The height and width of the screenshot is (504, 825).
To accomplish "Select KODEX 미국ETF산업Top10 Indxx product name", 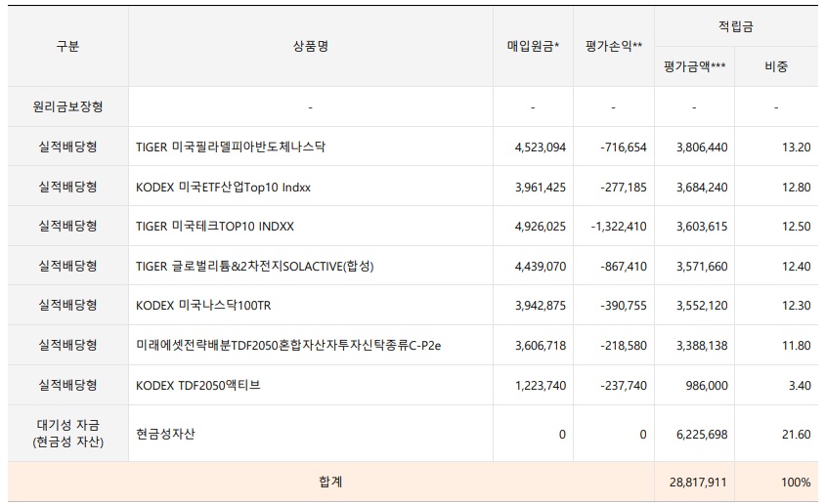I will 223,188.
